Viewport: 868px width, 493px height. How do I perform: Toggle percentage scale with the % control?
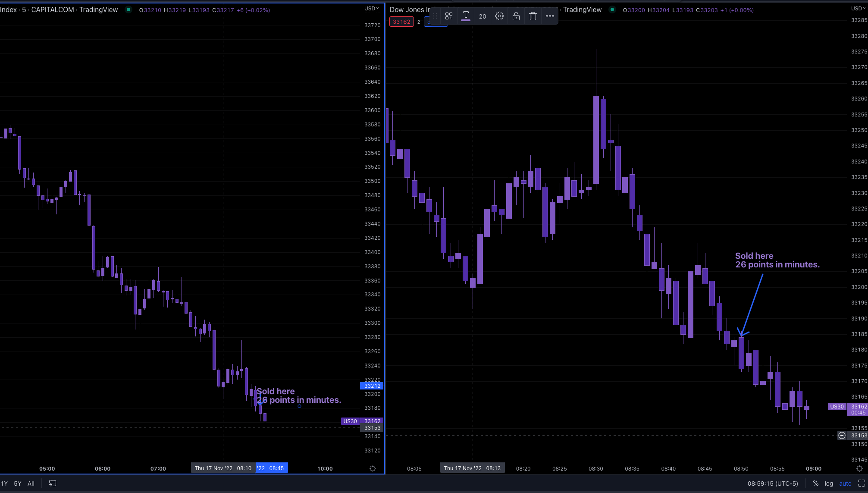(815, 484)
